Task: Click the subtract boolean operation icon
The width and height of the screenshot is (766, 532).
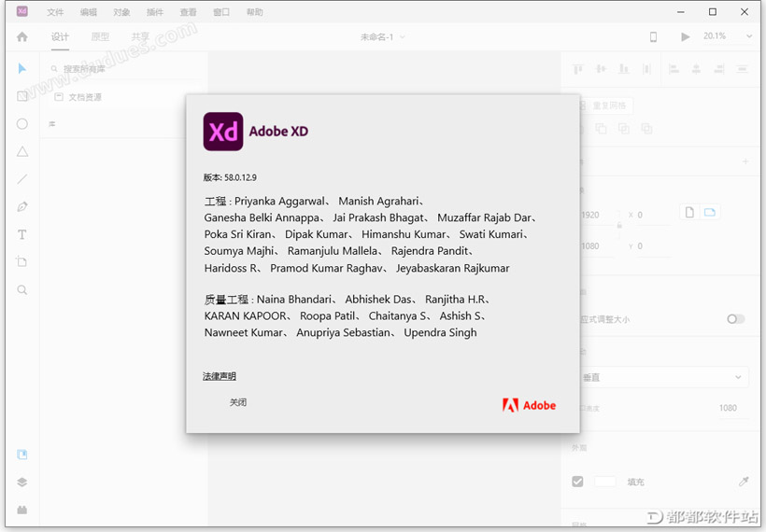Action: 601,129
